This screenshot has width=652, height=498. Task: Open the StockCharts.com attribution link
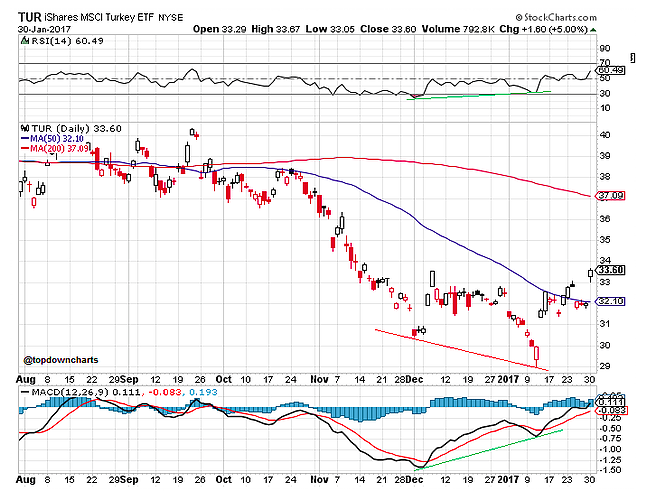coord(556,17)
